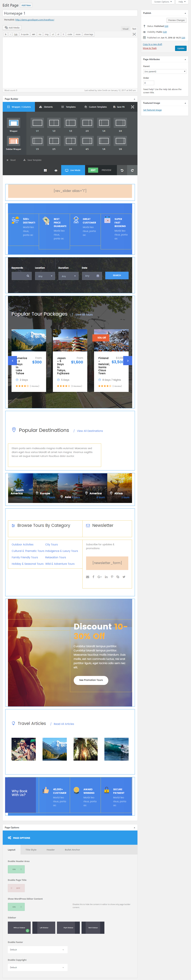Add a 1/1 column layout
The height and width of the screenshot is (980, 191).
pyautogui.click(x=37, y=123)
